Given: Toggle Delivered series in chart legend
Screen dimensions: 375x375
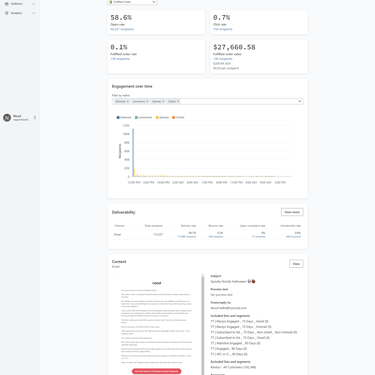Looking at the screenshot, I should pyautogui.click(x=124, y=117).
